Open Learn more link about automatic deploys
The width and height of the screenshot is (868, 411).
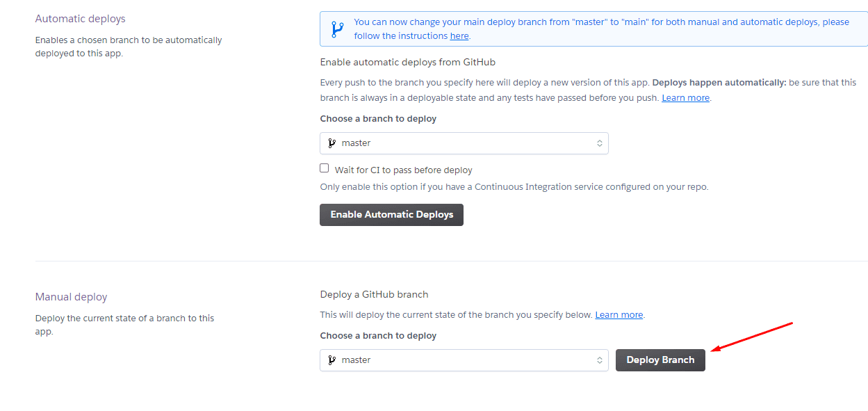pyautogui.click(x=685, y=98)
